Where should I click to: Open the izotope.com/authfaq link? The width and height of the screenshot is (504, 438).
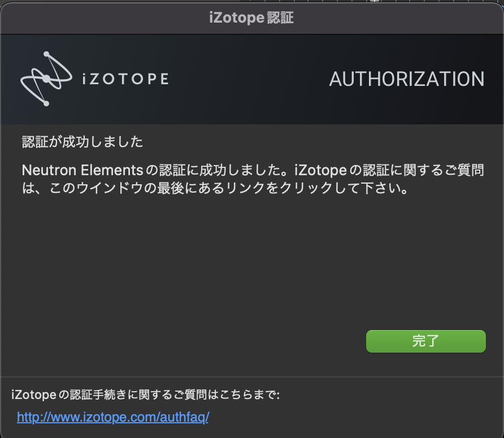113,417
